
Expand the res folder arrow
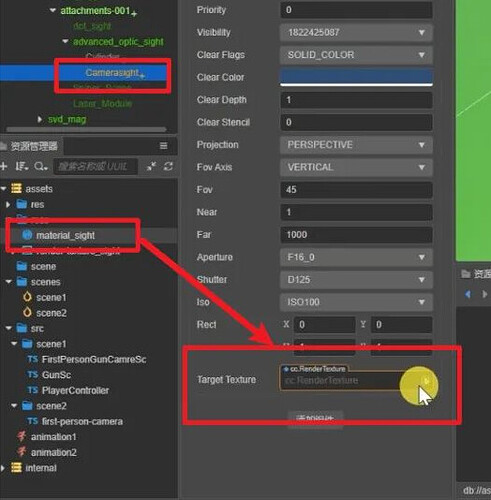[x=8, y=204]
